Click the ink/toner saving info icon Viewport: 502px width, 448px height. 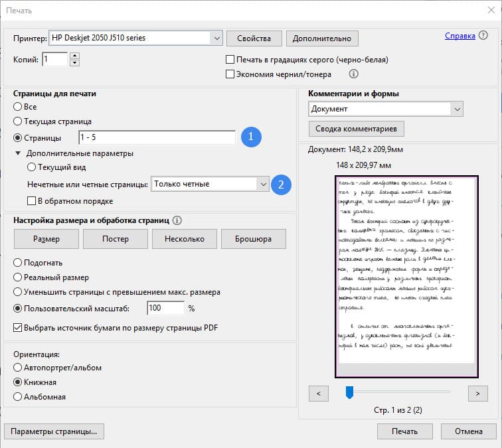[x=354, y=74]
